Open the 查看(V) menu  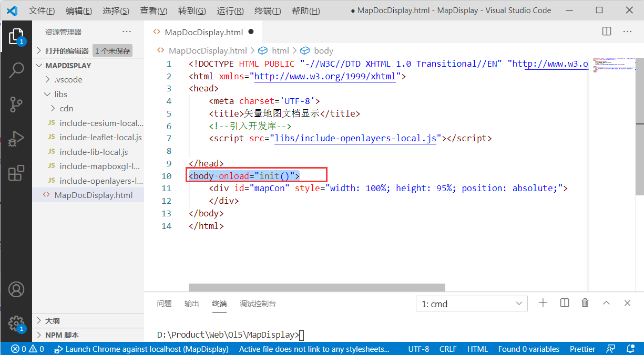[x=154, y=11]
